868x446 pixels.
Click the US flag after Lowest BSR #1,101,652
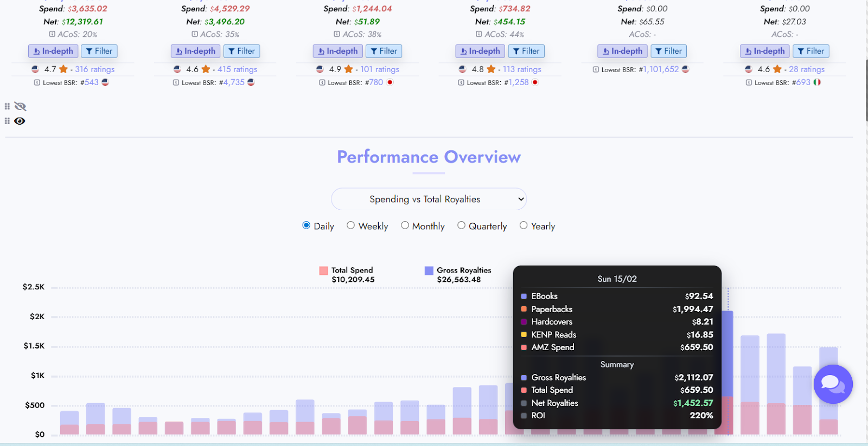tap(685, 69)
